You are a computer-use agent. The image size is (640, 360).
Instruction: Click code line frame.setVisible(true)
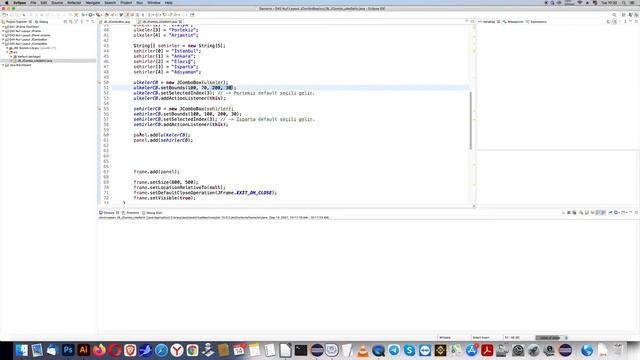click(x=164, y=198)
